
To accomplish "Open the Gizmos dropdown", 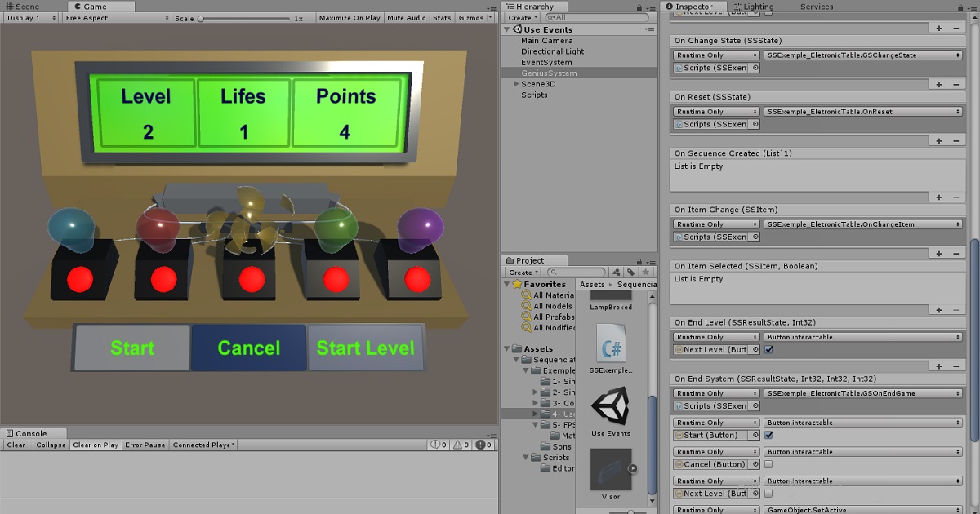I will (475, 18).
